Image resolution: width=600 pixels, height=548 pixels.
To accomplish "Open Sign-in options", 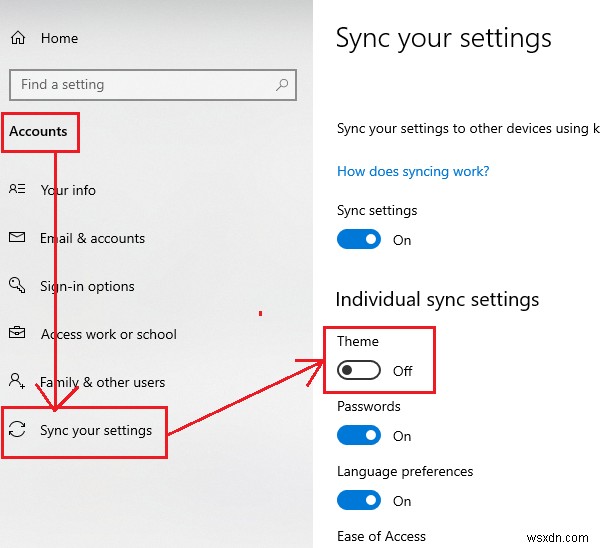I will [87, 286].
